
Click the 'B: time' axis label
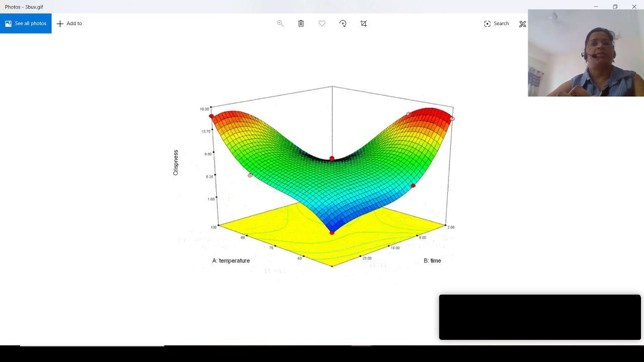pos(432,260)
